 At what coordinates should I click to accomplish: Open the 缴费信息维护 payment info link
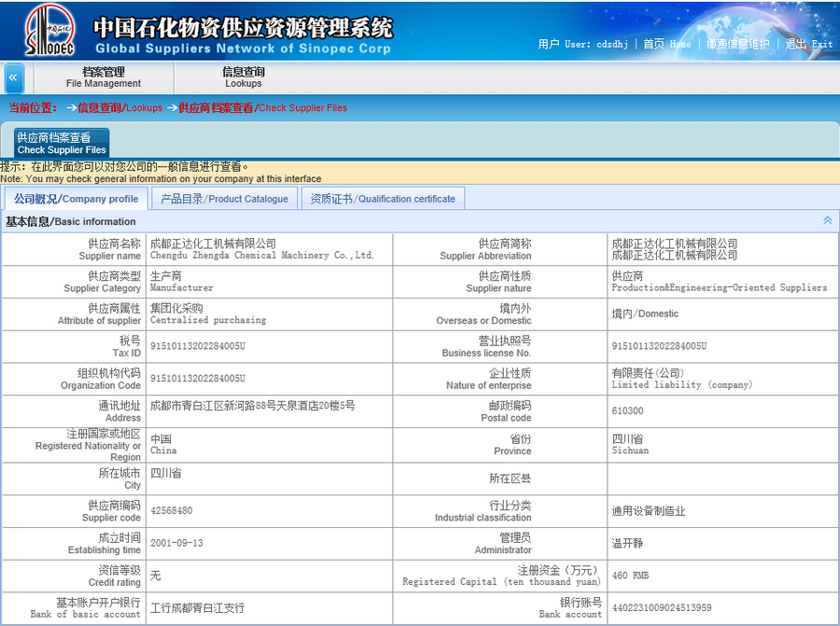(737, 44)
